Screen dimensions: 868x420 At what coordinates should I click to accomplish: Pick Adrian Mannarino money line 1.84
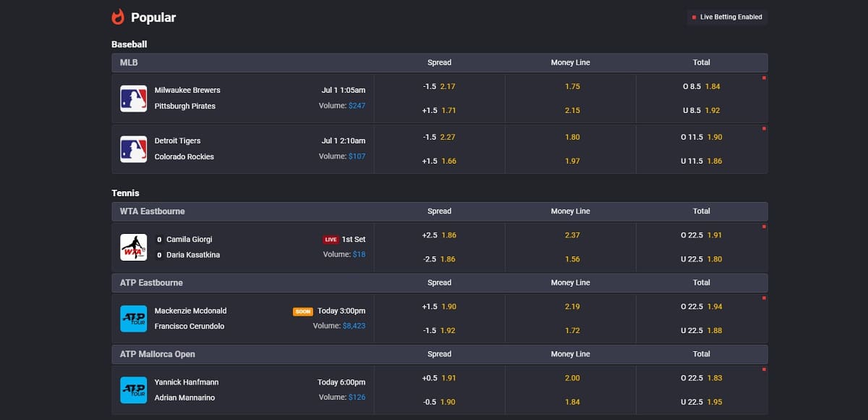pos(571,402)
